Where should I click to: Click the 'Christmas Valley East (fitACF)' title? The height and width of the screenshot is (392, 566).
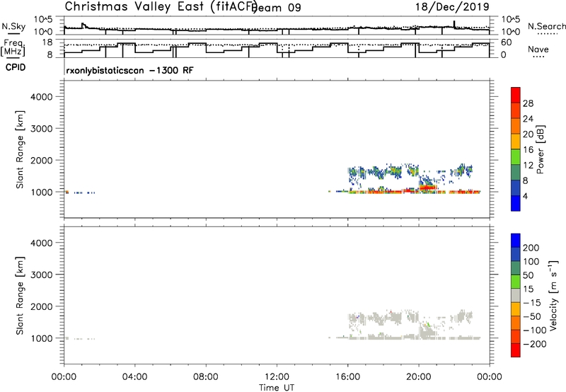pyautogui.click(x=161, y=6)
